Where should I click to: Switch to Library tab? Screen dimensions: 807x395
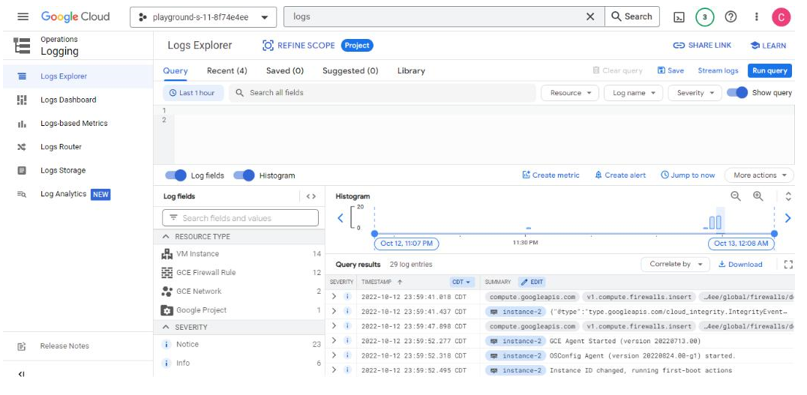pyautogui.click(x=411, y=71)
